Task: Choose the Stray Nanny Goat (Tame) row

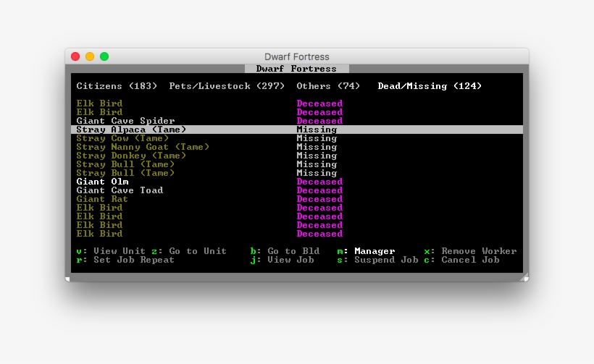Action: click(143, 147)
